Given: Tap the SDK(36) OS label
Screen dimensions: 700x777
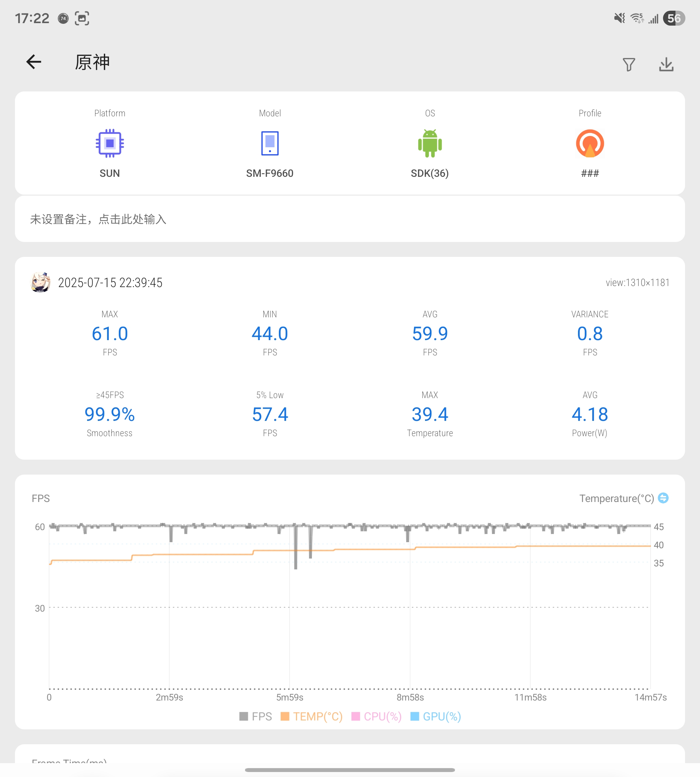Looking at the screenshot, I should [430, 174].
